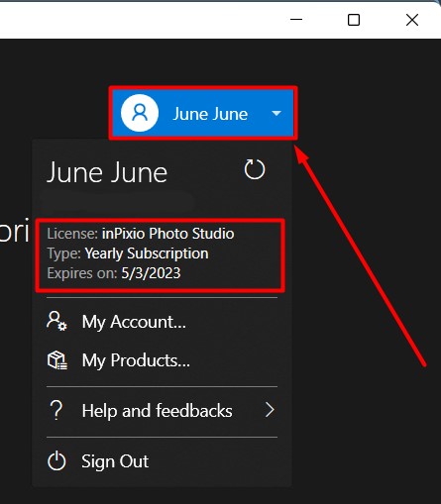Select Help and feedbacks menu item
Screen dimensions: 441x504
pyautogui.click(x=162, y=411)
